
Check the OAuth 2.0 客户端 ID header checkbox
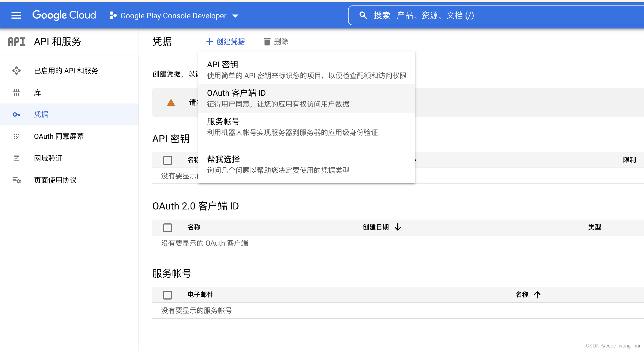(167, 228)
